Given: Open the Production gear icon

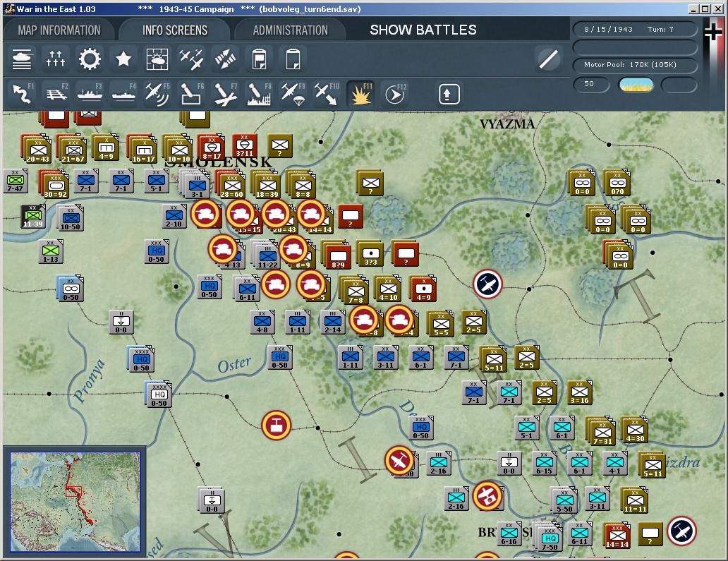Looking at the screenshot, I should click(x=90, y=59).
